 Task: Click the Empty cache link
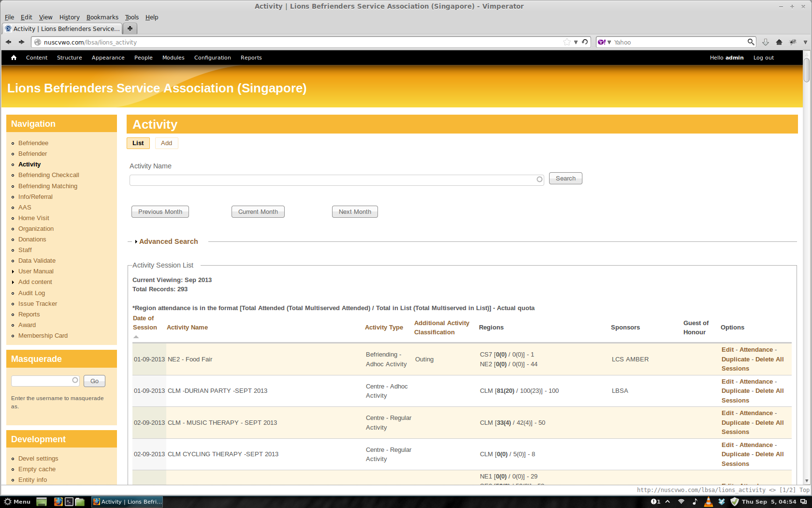[x=37, y=469]
